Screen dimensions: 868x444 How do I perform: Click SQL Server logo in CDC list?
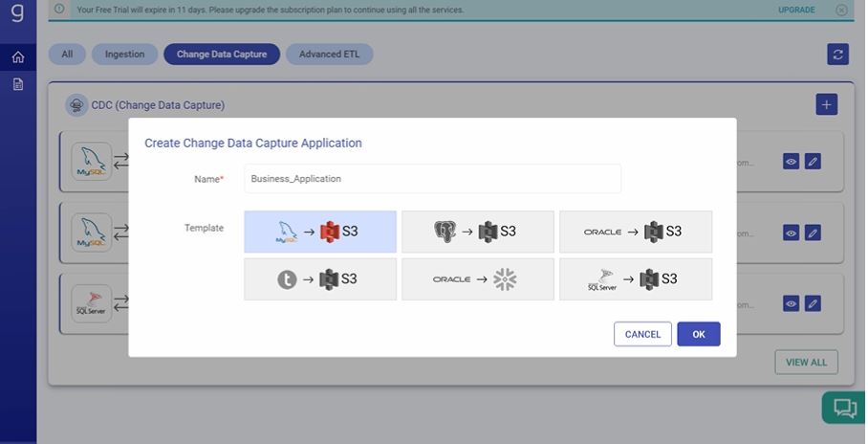(x=92, y=303)
